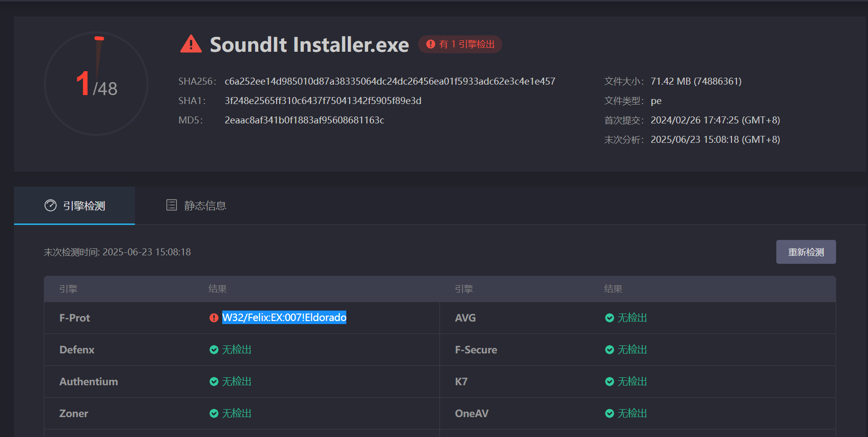868x437 pixels.
Task: Click first submission date 2024/02/26
Action: tap(716, 120)
